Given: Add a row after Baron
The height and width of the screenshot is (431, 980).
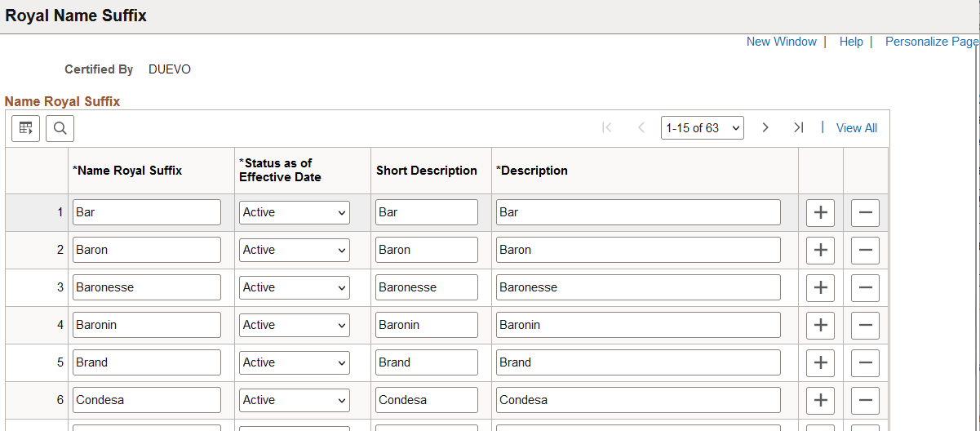Looking at the screenshot, I should pos(821,250).
